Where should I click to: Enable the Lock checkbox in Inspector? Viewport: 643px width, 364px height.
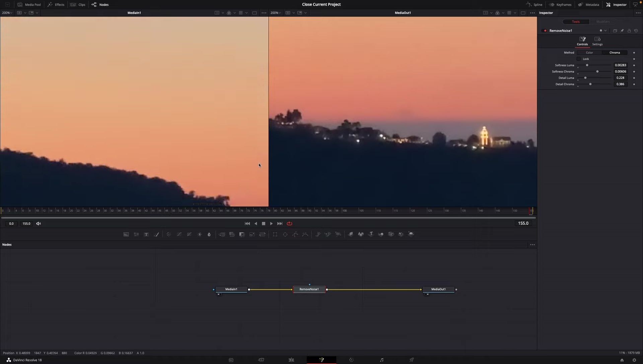pos(578,59)
